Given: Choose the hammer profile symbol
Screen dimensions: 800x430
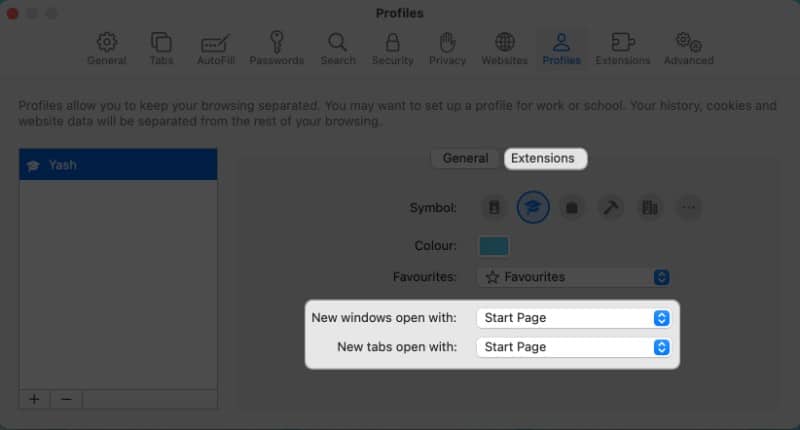Looking at the screenshot, I should [611, 208].
